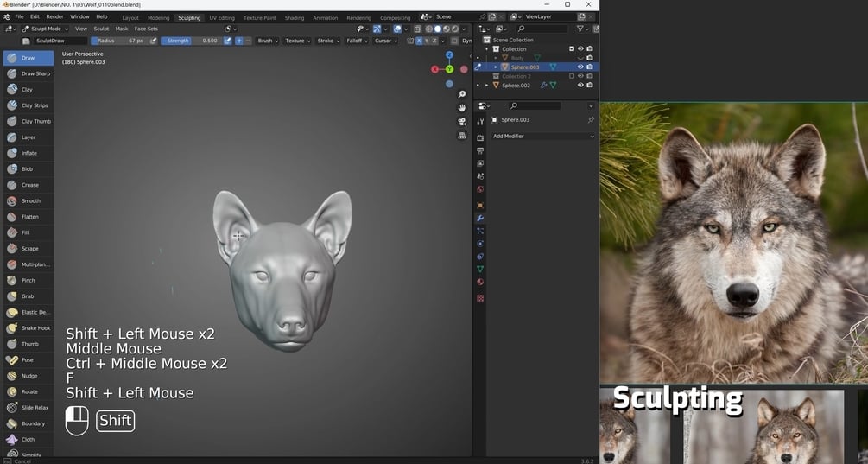Enable the Collection 2 checkbox
Viewport: 868px width, 464px height.
[572, 76]
